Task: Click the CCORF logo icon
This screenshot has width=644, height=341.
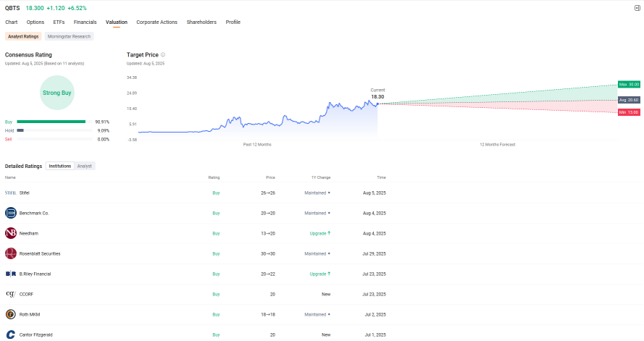Action: (x=11, y=294)
